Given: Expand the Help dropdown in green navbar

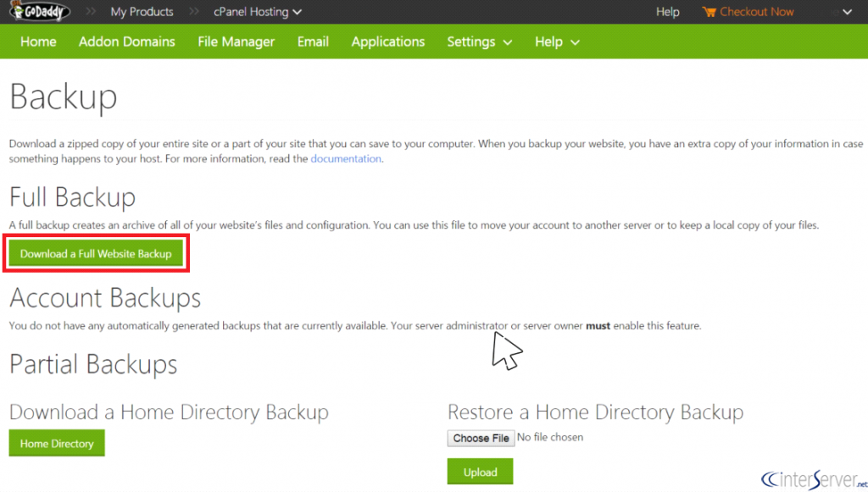Looking at the screenshot, I should point(557,41).
